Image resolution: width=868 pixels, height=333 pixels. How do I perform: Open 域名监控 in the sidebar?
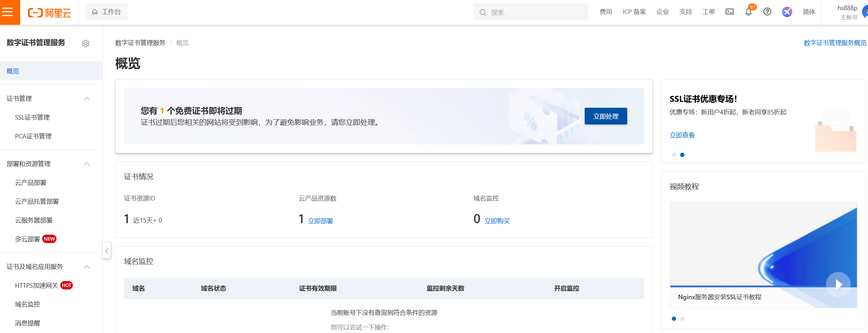point(28,304)
